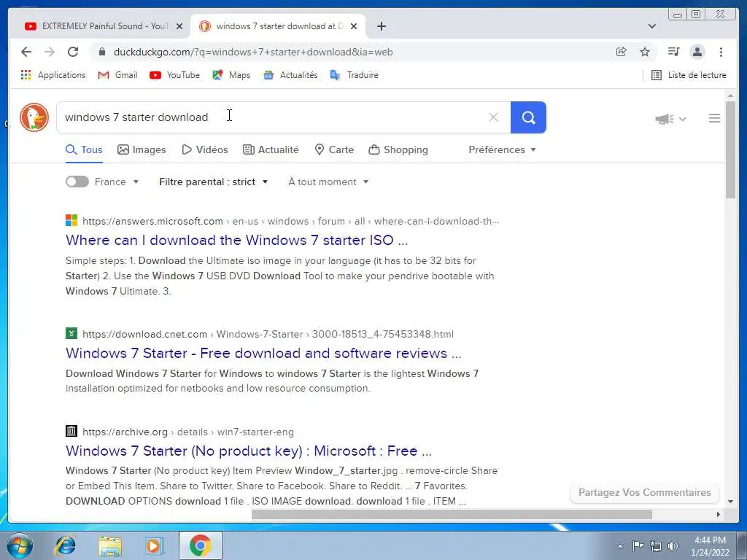Image resolution: width=747 pixels, height=560 pixels.
Task: Launch Internet Explorer from taskbar
Action: pyautogui.click(x=65, y=545)
